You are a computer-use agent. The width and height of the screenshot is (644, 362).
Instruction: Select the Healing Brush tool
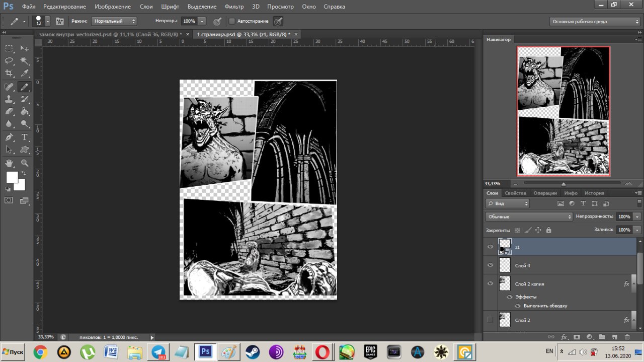click(9, 87)
